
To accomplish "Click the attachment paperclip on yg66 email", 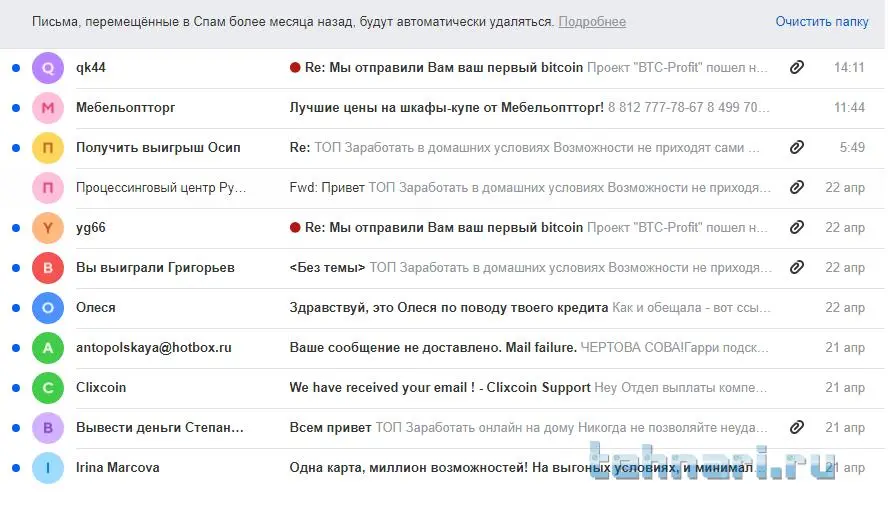I will [797, 228].
